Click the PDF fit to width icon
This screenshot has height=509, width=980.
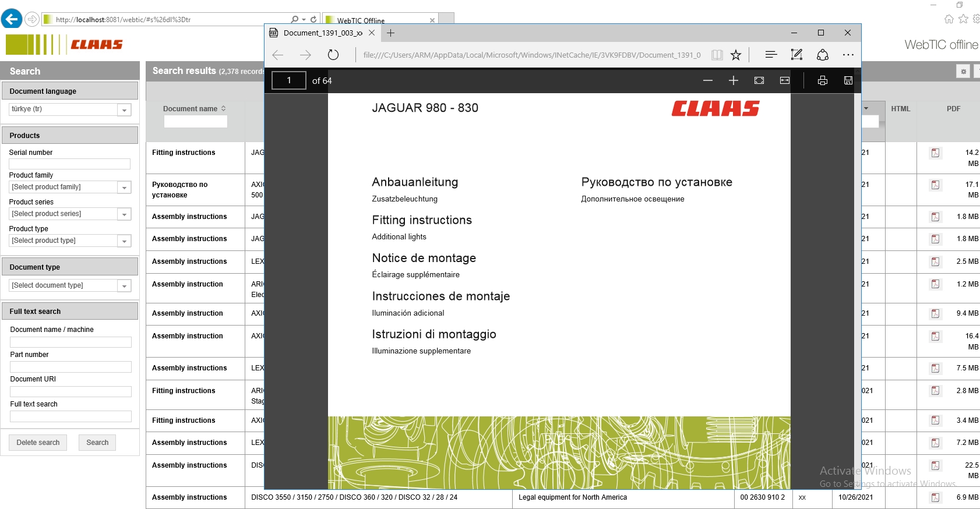click(785, 80)
